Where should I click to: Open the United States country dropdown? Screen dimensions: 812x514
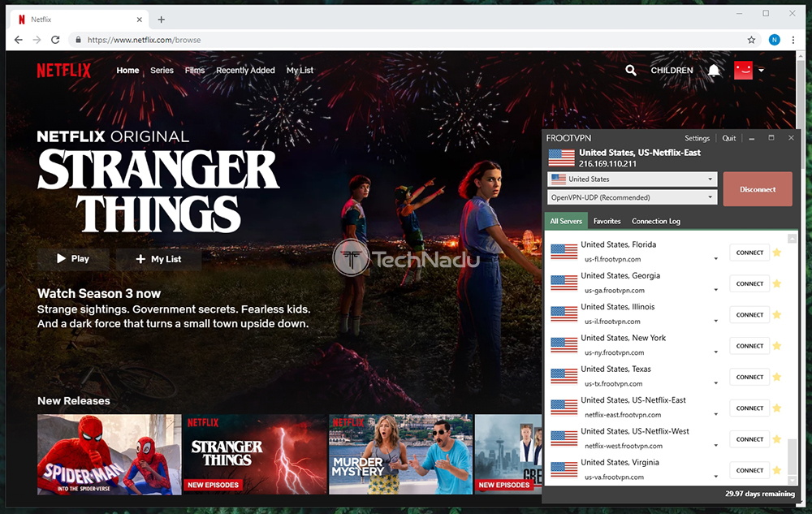coord(633,179)
